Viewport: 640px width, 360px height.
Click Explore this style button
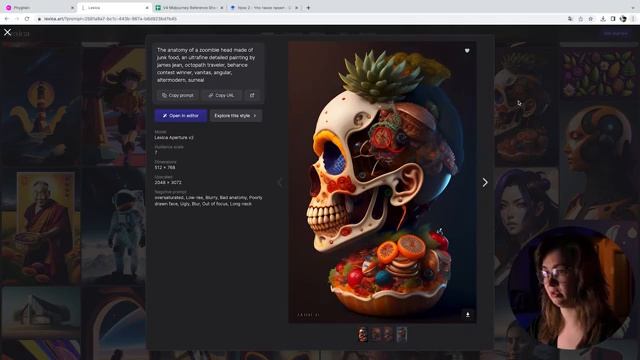tap(236, 116)
